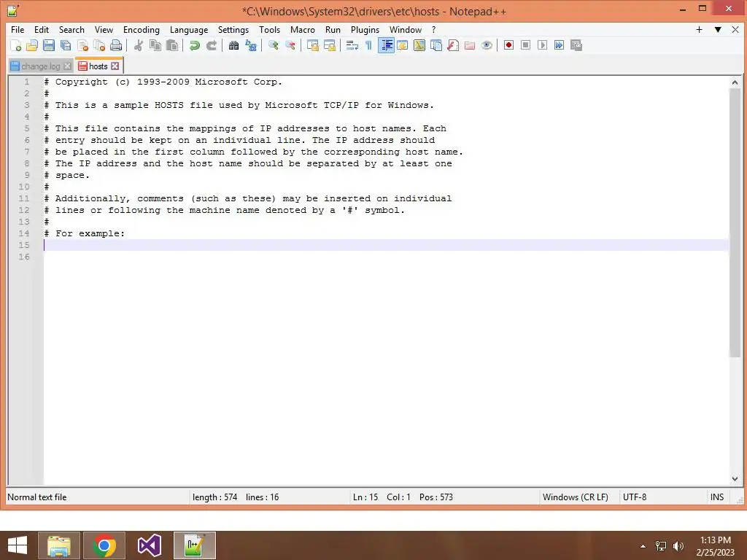Screen dimensions: 747x560
Task: Click run macro multiple times icon
Action: [559, 45]
